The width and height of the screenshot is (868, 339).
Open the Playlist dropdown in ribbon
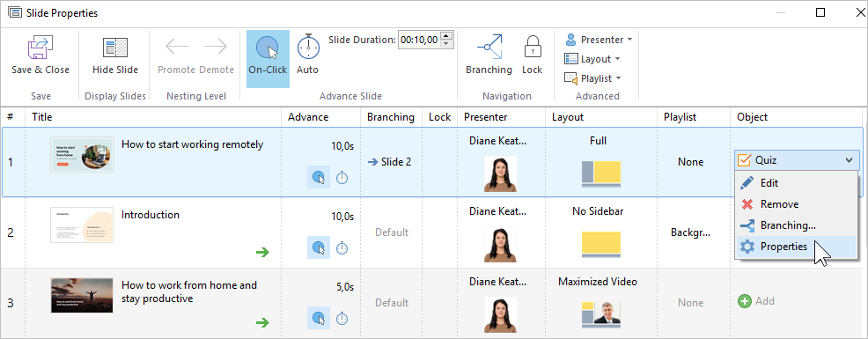coord(592,78)
